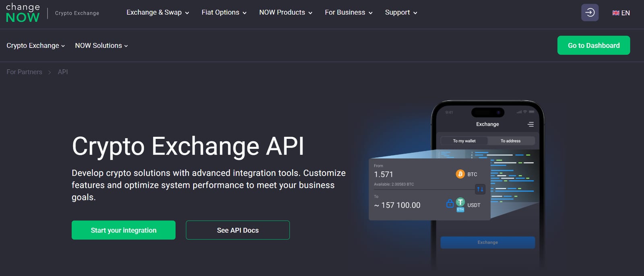The height and width of the screenshot is (276, 644).
Task: Open the NOW Products menu
Action: 285,12
